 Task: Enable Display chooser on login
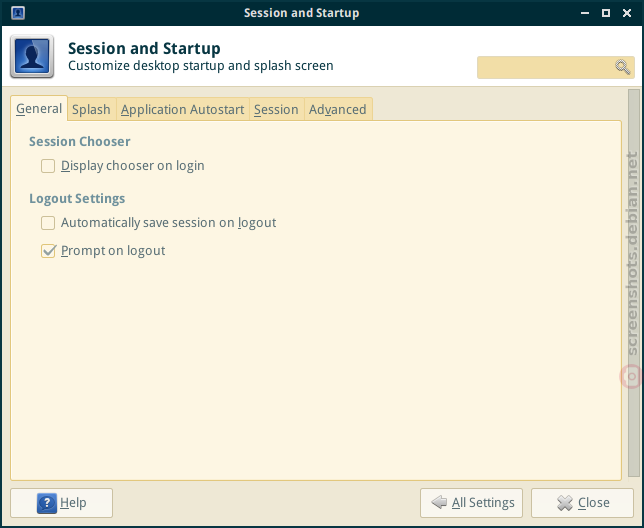[x=48, y=166]
